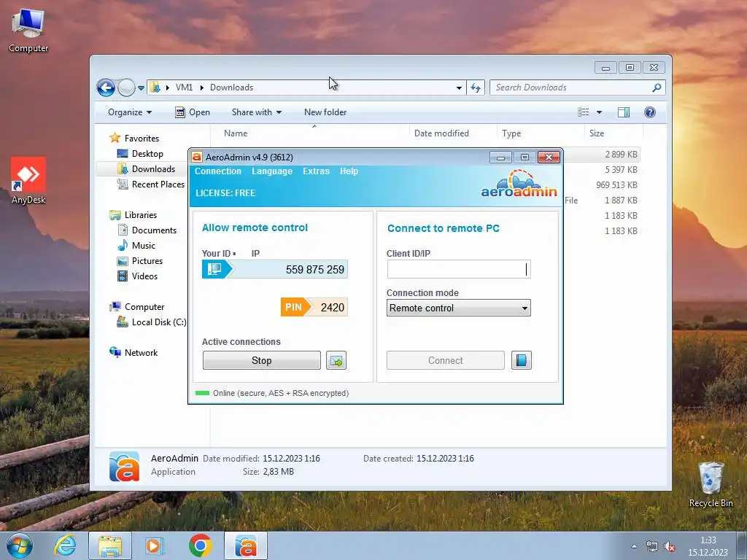Open Windows Media Player from the taskbar
Image resolution: width=747 pixels, height=560 pixels.
155,545
